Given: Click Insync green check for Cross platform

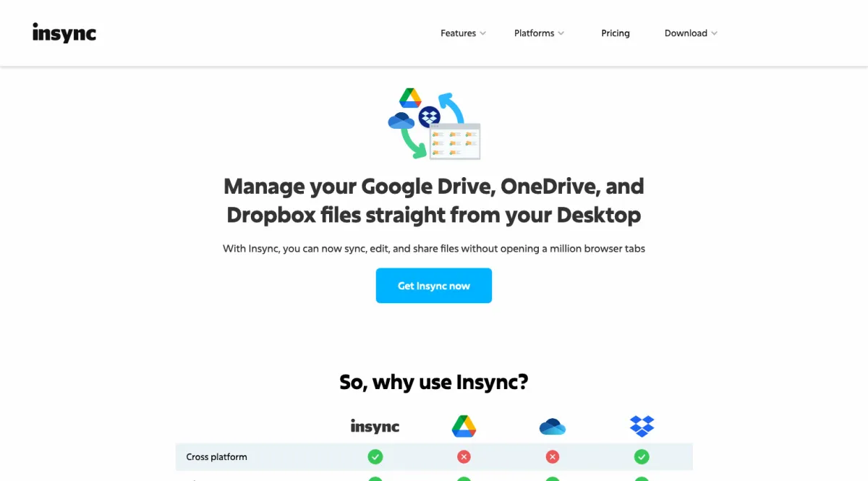Looking at the screenshot, I should click(375, 457).
